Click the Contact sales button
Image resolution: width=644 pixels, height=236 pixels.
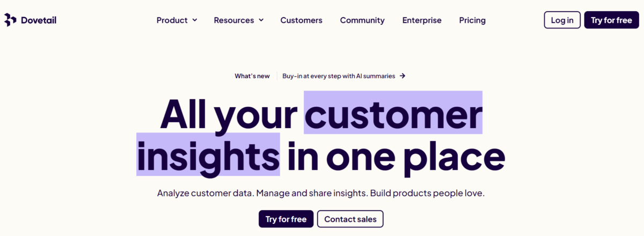pos(350,219)
